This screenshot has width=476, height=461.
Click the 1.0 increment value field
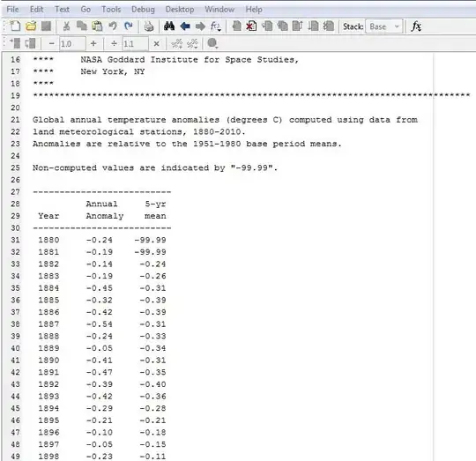pos(72,44)
